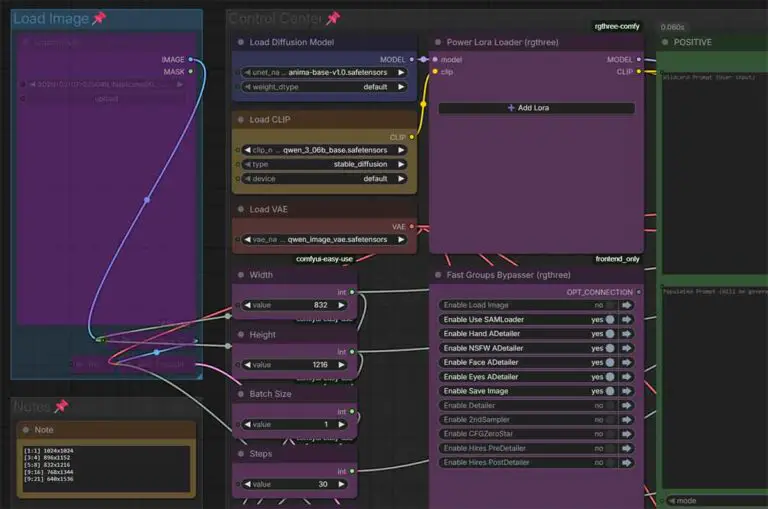Click the pin icon on Notes group
Screen dimensions: 768x509
(x=61, y=406)
